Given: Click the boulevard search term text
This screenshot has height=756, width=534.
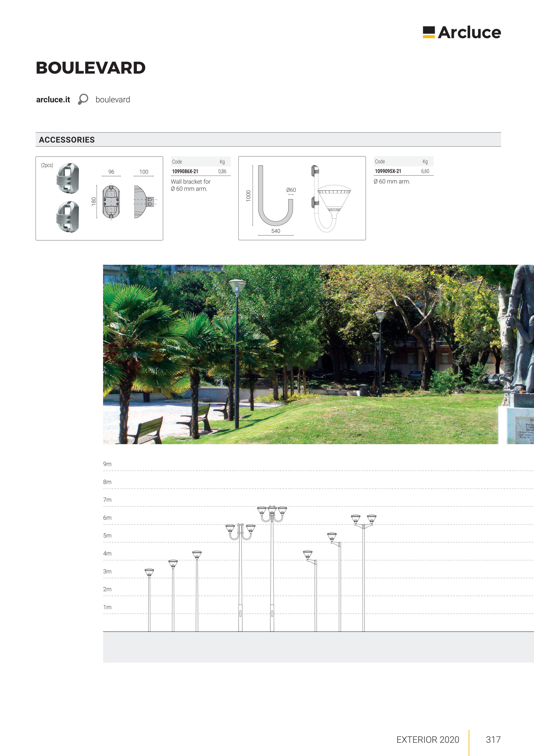Looking at the screenshot, I should (112, 100).
